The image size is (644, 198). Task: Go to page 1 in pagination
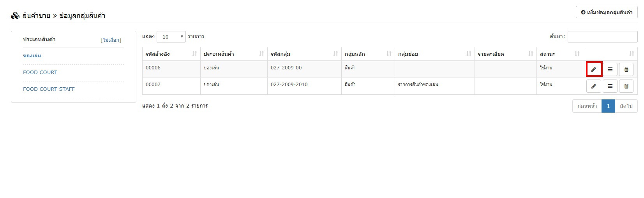(608, 106)
